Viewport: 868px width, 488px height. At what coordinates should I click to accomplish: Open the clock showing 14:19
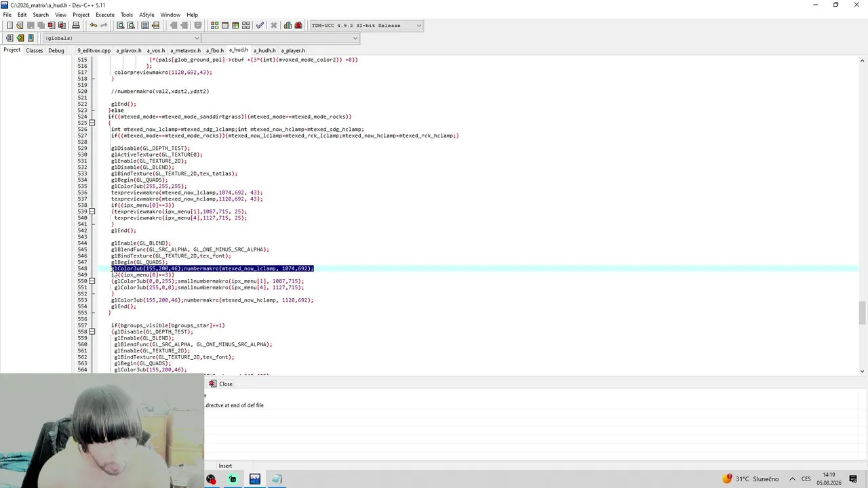(829, 479)
